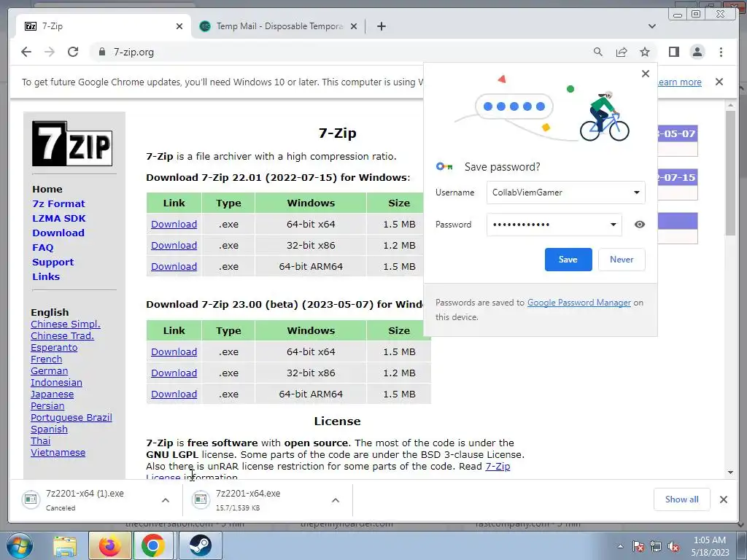Go back to the previous page

26,52
